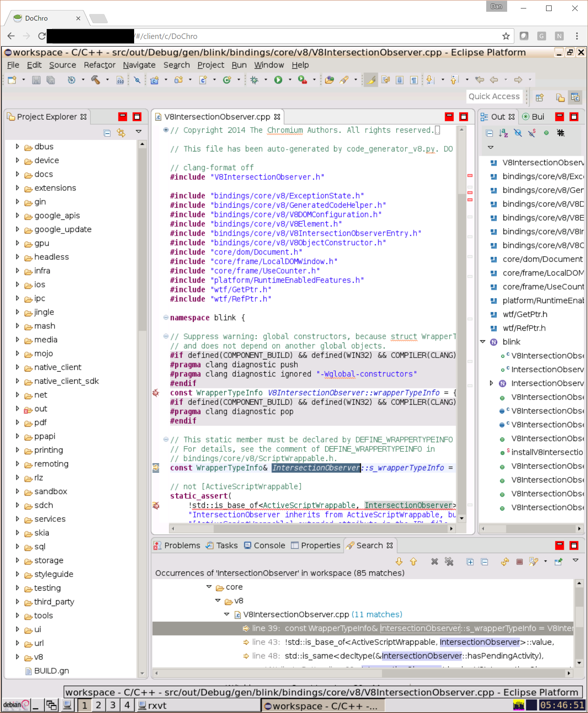Image resolution: width=588 pixels, height=713 pixels.
Task: Toggle Show Whitespace Characters pilcrow button
Action: tap(414, 80)
